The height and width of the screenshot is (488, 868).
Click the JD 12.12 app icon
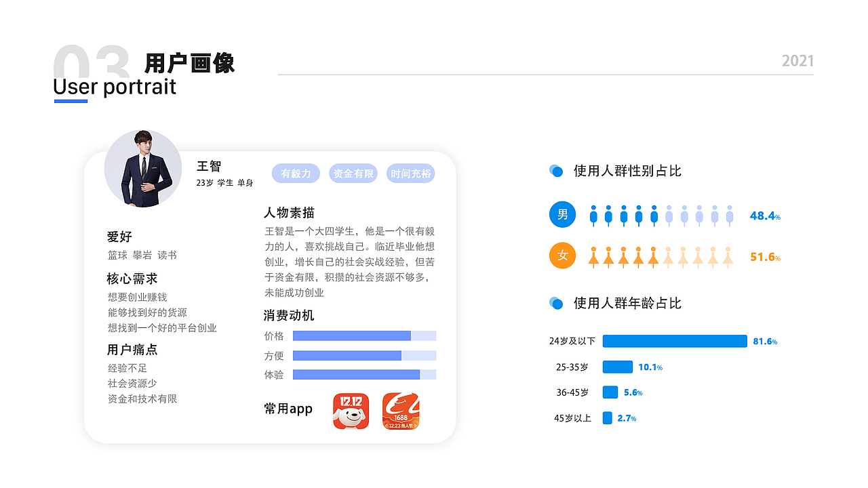click(351, 409)
